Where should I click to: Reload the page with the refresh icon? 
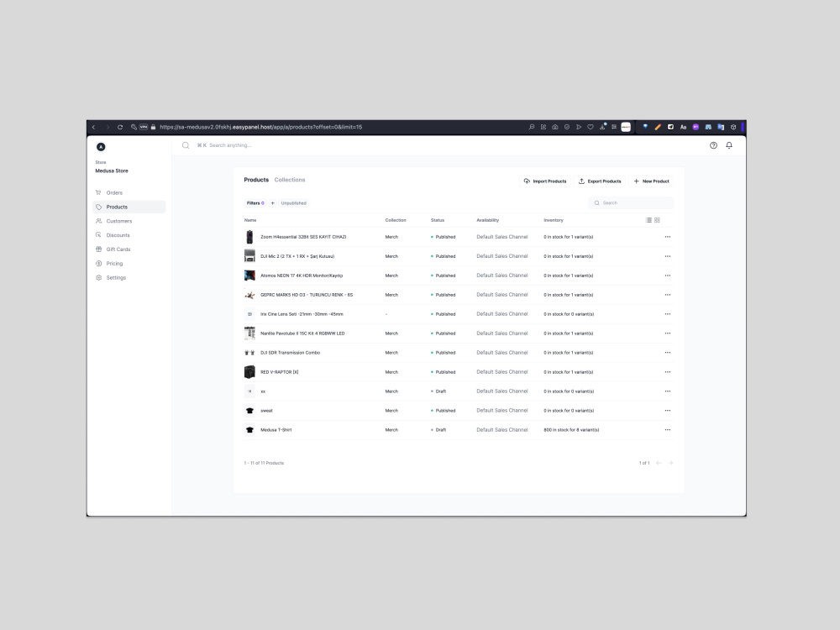[x=120, y=127]
